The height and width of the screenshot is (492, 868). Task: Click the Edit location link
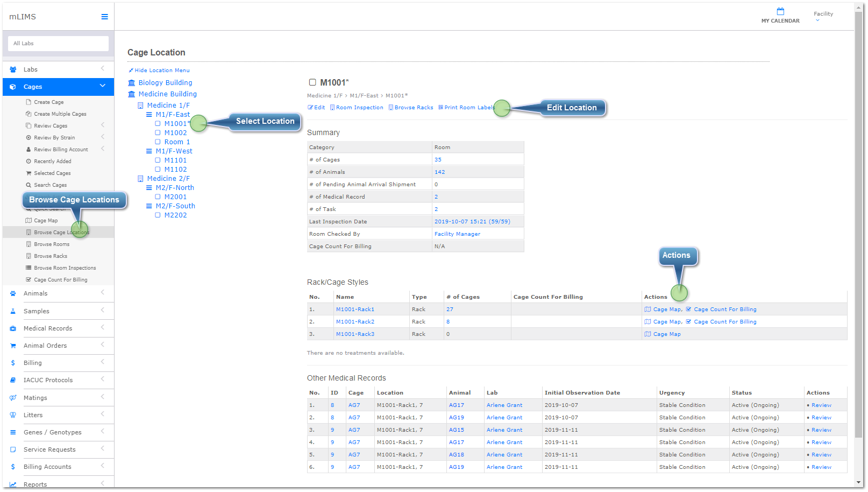[x=316, y=108]
